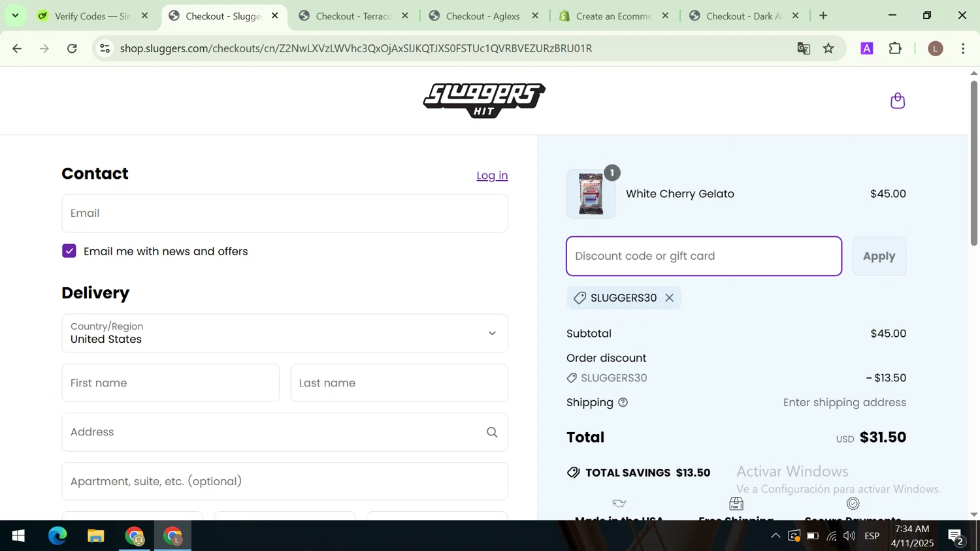Viewport: 980px width, 551px height.
Task: Focus the Email input field
Action: click(285, 213)
